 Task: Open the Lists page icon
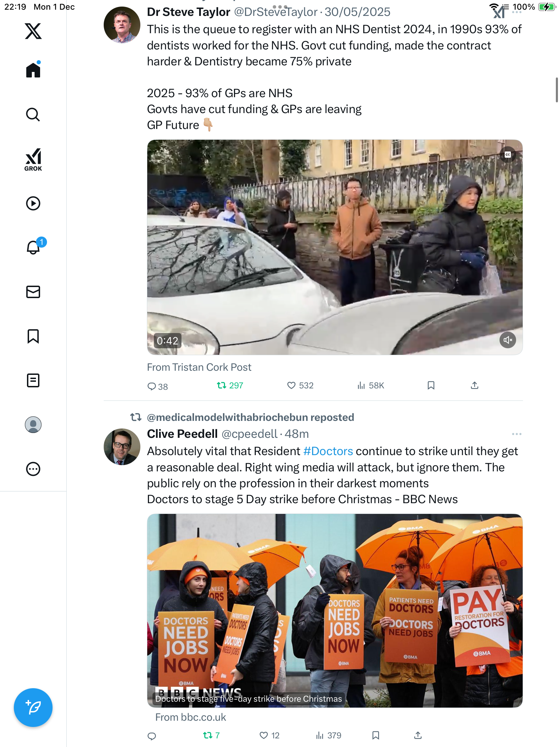point(33,380)
